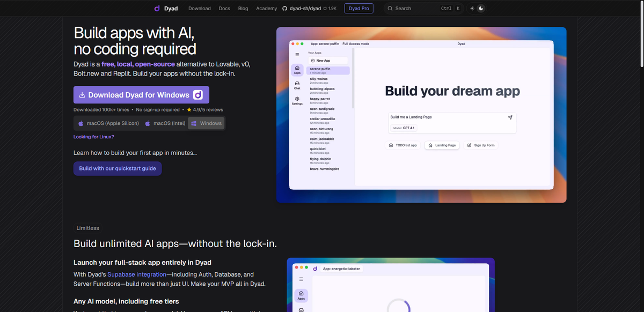This screenshot has width=644, height=312.
Task: Select stellar-armadillo in Your Apps list
Action: pos(328,121)
